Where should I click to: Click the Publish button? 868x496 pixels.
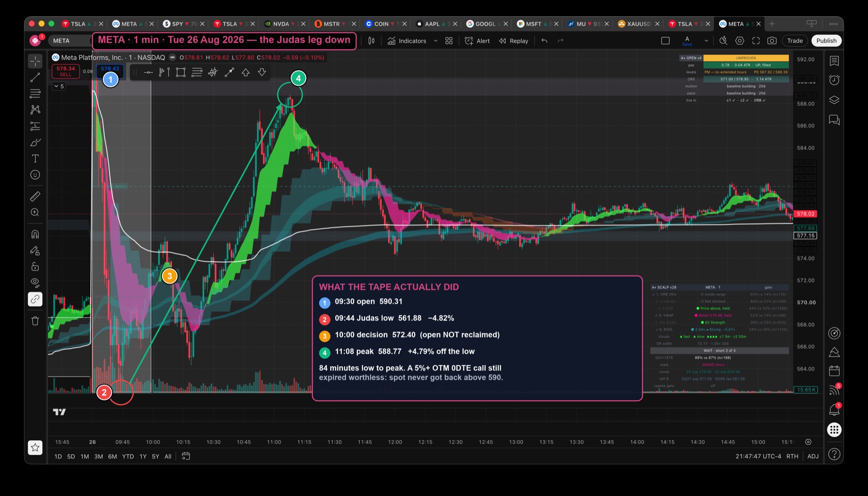(827, 41)
